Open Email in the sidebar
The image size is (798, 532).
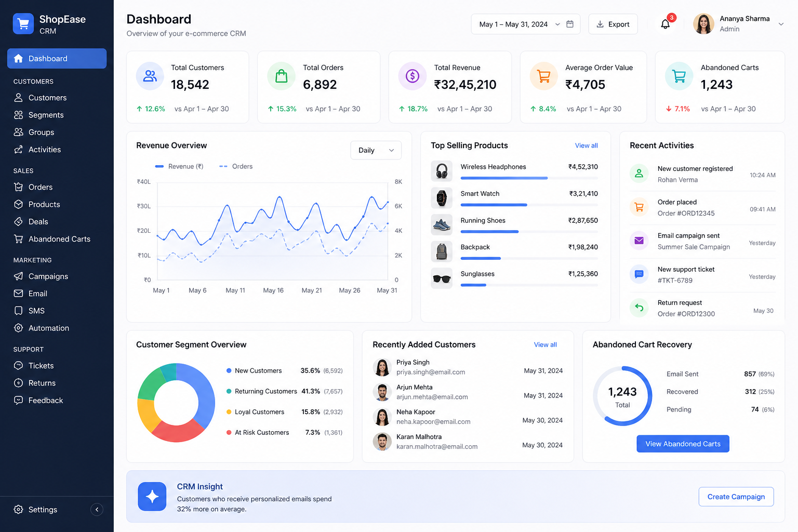click(x=57, y=294)
